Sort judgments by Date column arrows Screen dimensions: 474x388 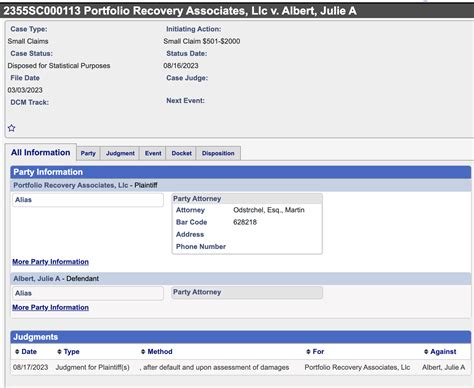coord(17,352)
